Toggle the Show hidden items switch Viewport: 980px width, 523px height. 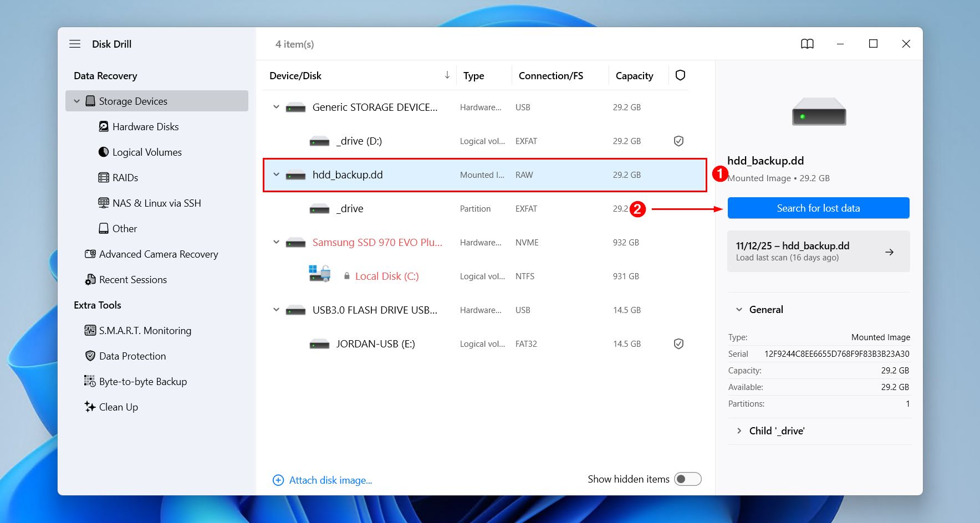pyautogui.click(x=687, y=479)
